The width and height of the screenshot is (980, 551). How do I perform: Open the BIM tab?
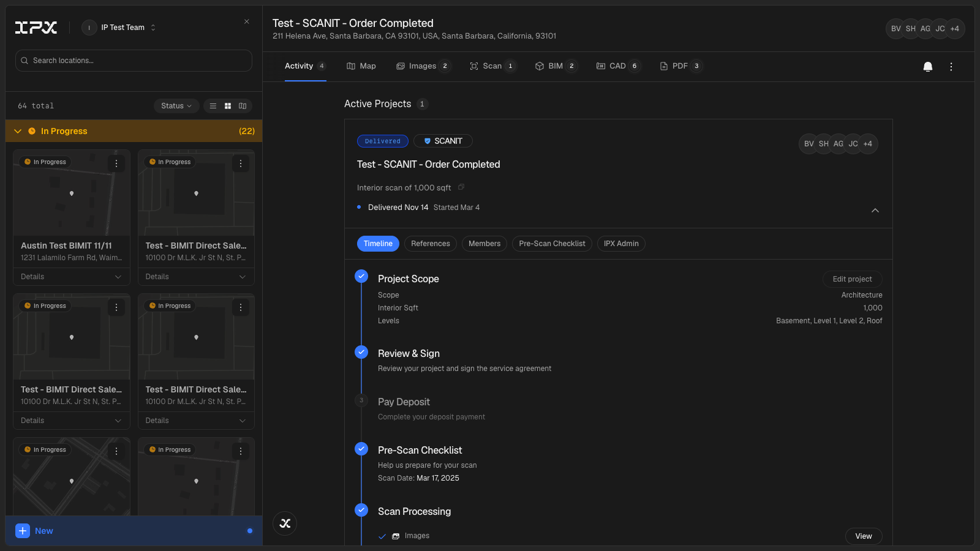[x=556, y=66]
